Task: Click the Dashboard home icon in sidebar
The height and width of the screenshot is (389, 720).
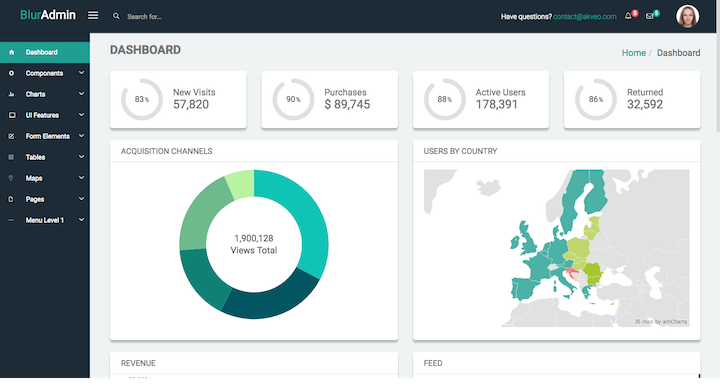Action: (x=11, y=52)
